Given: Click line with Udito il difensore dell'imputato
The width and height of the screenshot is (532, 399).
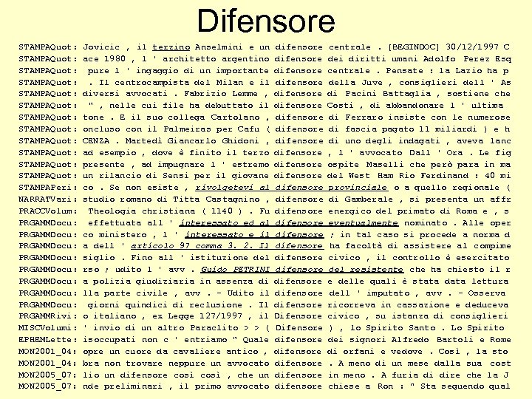Looking at the screenshot, I should point(262,293).
